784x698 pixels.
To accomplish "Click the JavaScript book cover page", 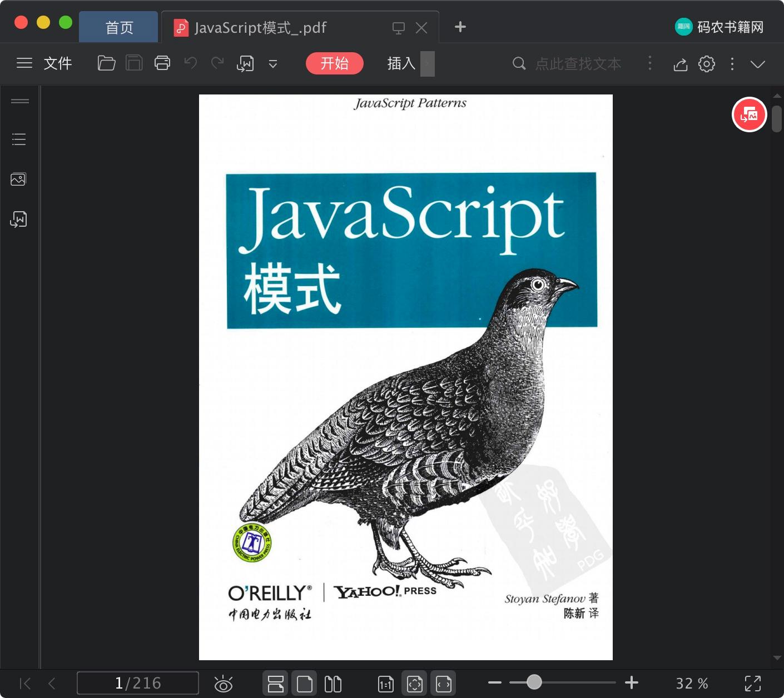I will [406, 377].
